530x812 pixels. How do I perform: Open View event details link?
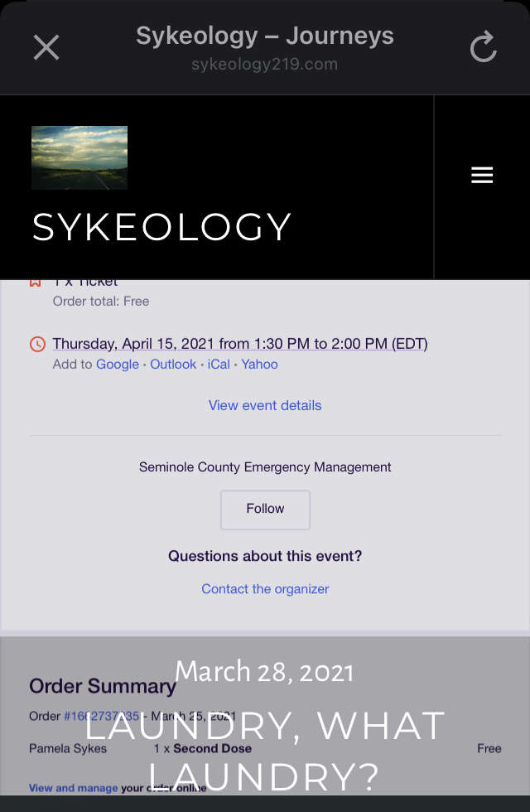[x=265, y=405]
